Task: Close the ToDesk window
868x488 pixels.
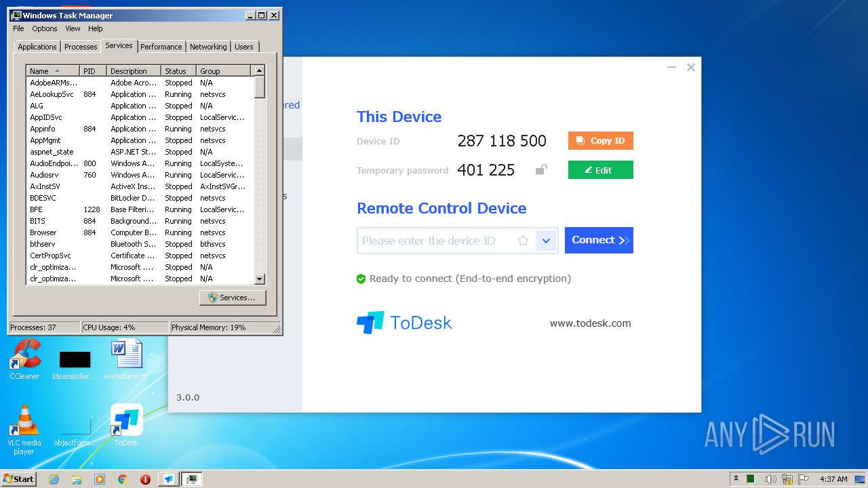Action: point(690,67)
